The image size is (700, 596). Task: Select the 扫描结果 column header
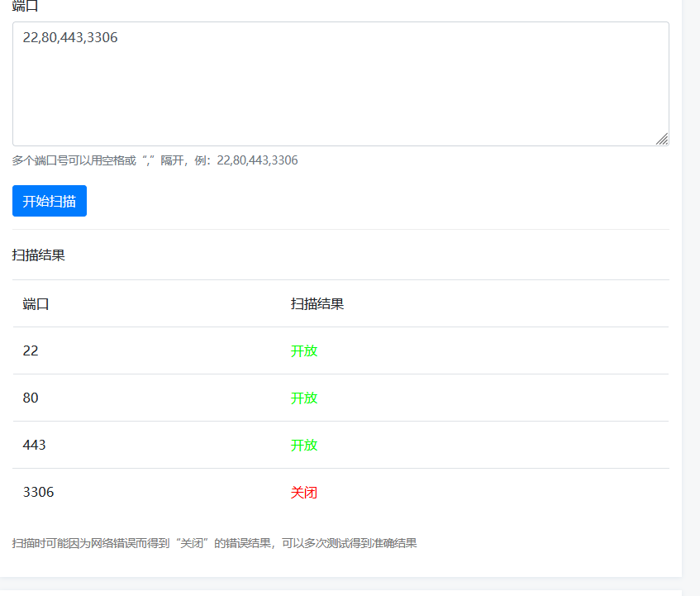tap(317, 304)
